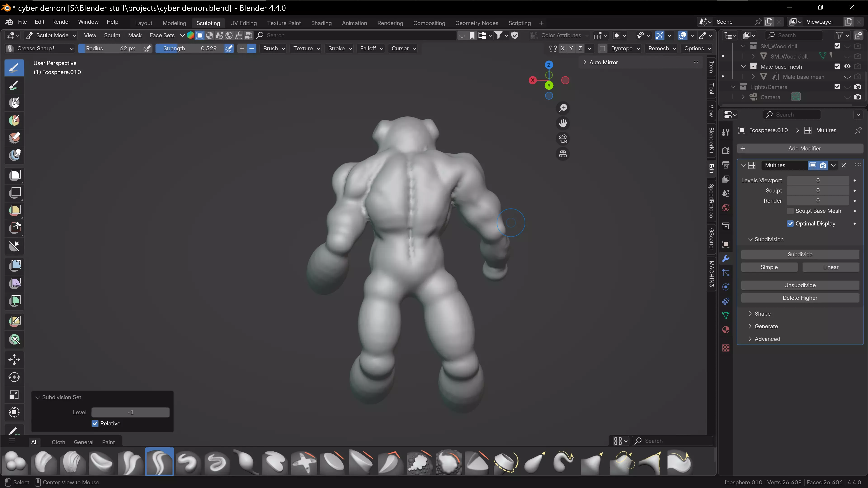
Task: Open the BlenderKit sidebar tab
Action: (711, 141)
